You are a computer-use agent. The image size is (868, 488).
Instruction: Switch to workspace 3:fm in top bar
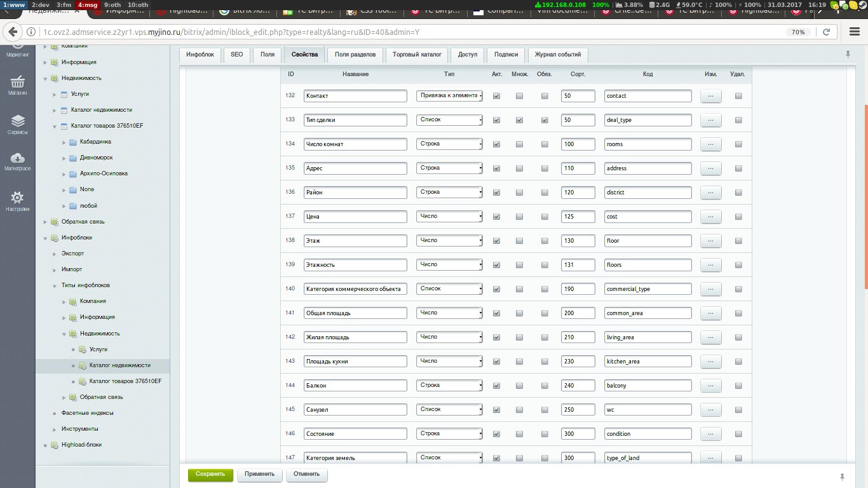click(64, 4)
